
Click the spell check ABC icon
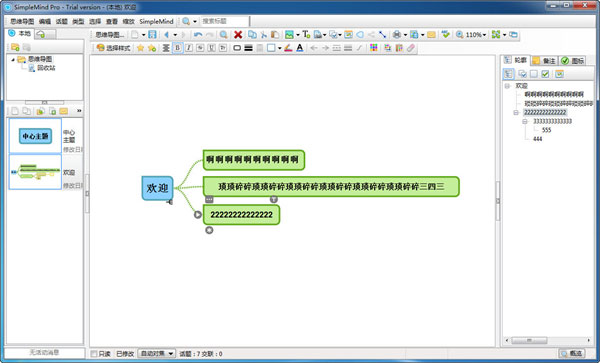[x=445, y=35]
